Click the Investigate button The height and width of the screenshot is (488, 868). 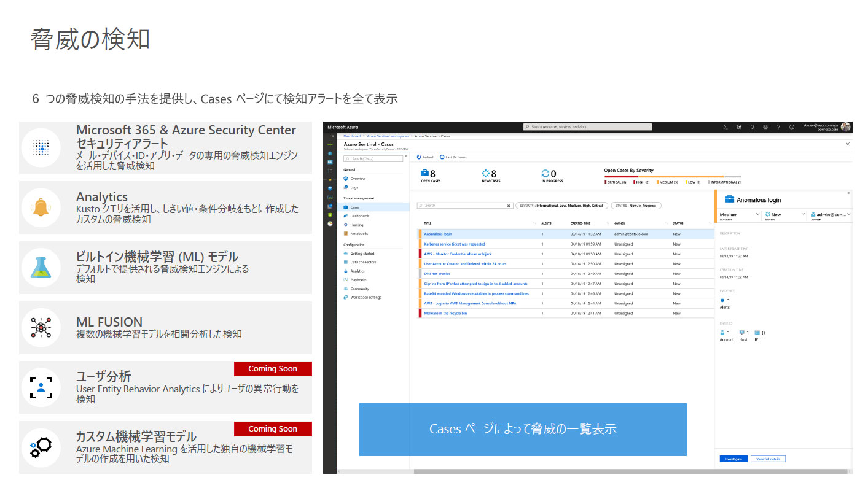pyautogui.click(x=733, y=459)
